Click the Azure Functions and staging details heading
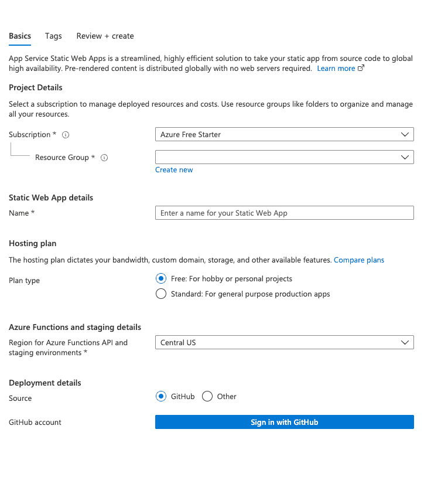Image resolution: width=448 pixels, height=487 pixels. [x=75, y=328]
